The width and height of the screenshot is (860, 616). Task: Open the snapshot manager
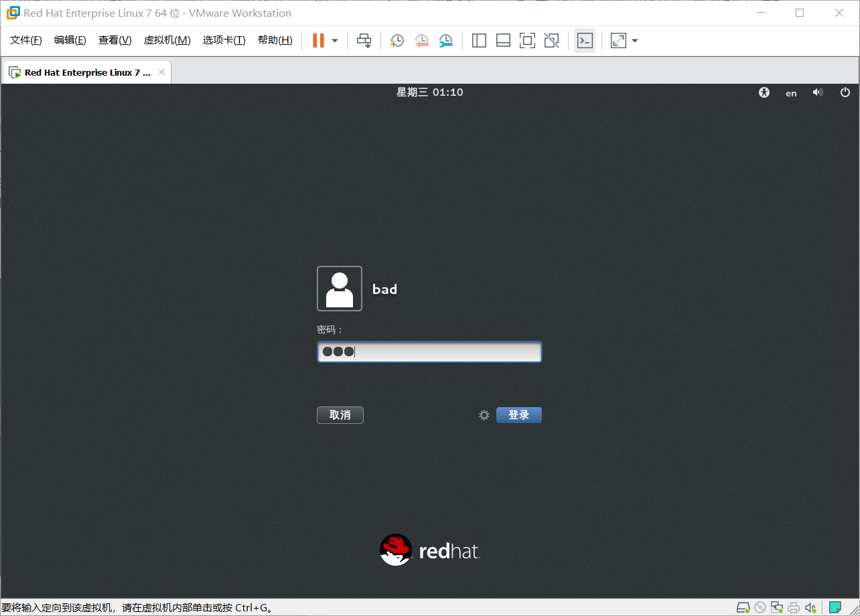pyautogui.click(x=445, y=41)
